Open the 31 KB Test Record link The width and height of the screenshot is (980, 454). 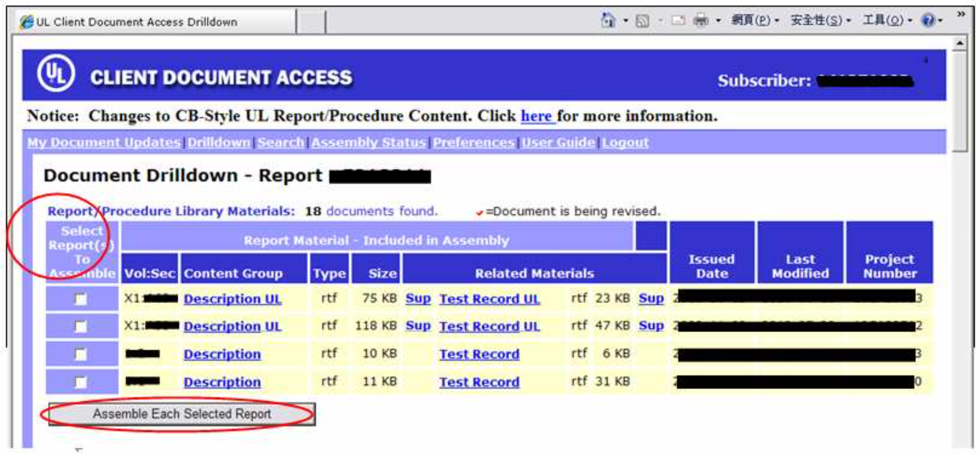point(479,382)
